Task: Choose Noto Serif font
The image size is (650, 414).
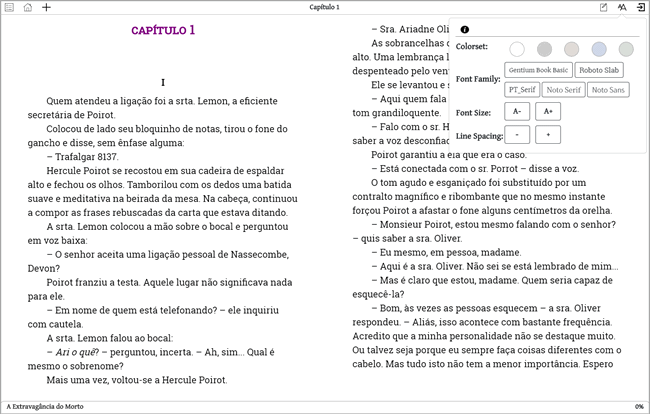Action: [x=564, y=90]
